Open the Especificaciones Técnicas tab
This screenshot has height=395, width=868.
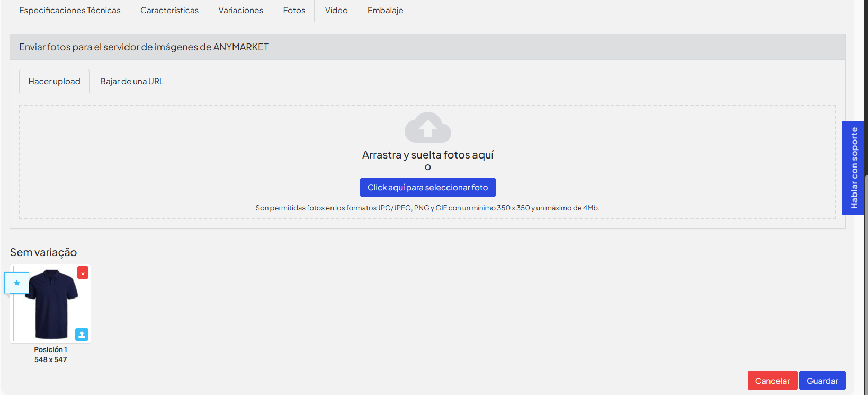point(70,11)
